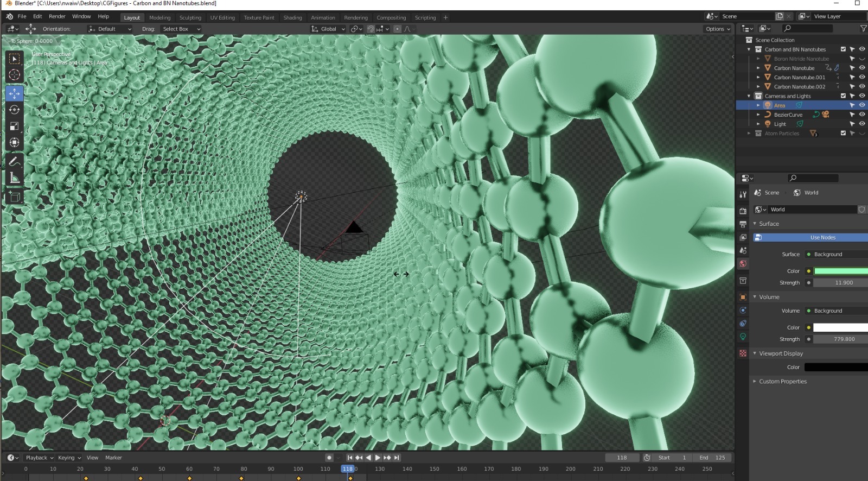Toggle snapping magnet in the header
This screenshot has height=481, width=868.
pos(371,29)
